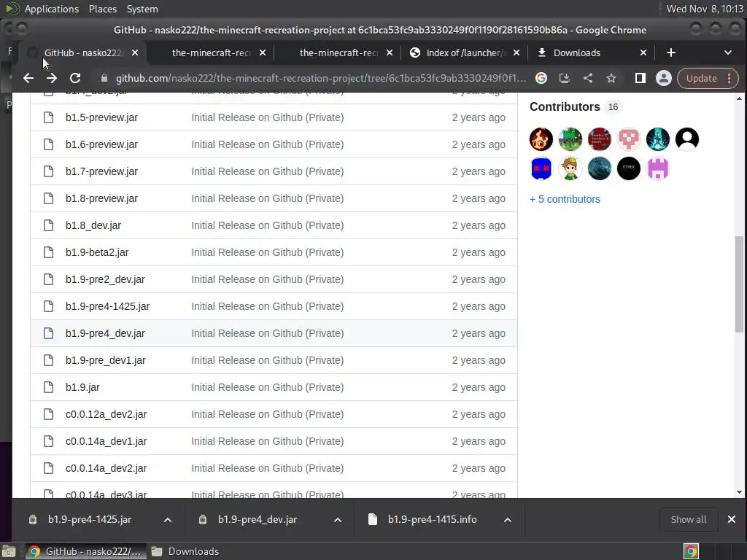Click the install/download page icon in address bar
The width and height of the screenshot is (747, 560).
pyautogui.click(x=565, y=79)
